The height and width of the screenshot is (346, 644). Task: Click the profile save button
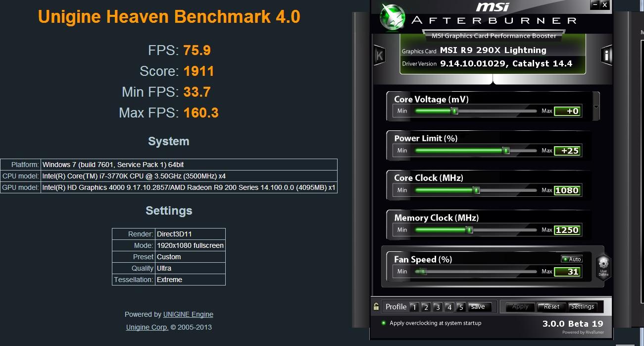[480, 307]
